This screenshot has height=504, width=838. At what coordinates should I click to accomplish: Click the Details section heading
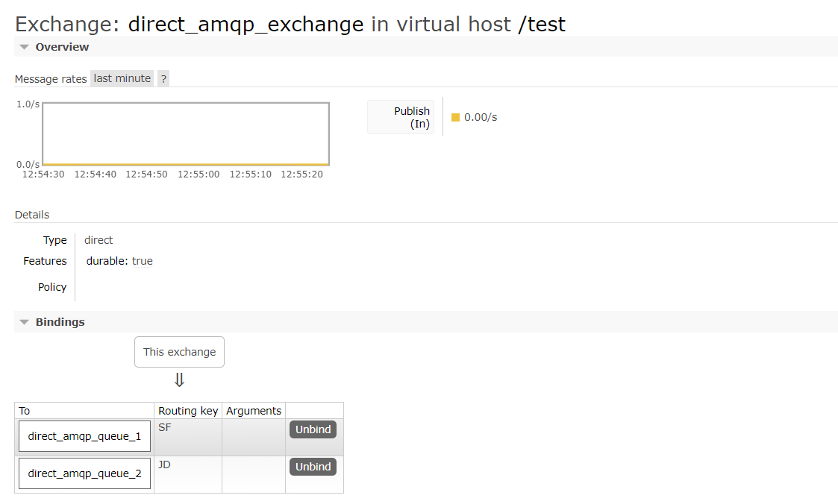coord(31,214)
